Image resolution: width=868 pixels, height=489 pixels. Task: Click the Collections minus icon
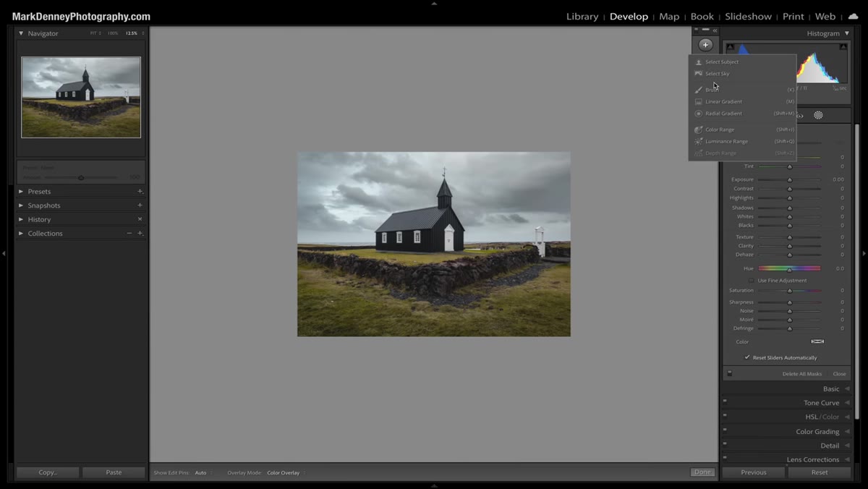[x=129, y=234]
